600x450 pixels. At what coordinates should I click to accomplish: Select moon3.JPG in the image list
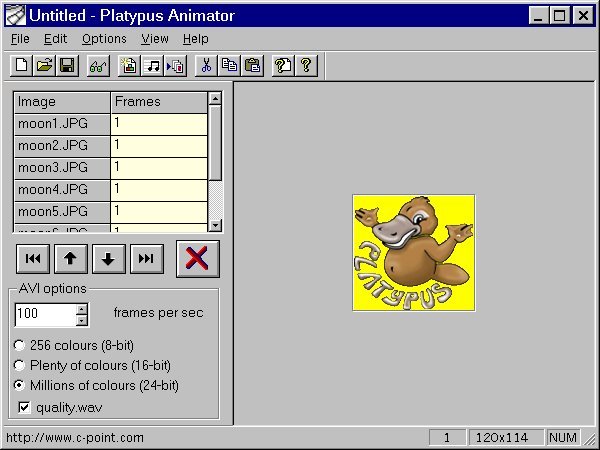[62, 168]
